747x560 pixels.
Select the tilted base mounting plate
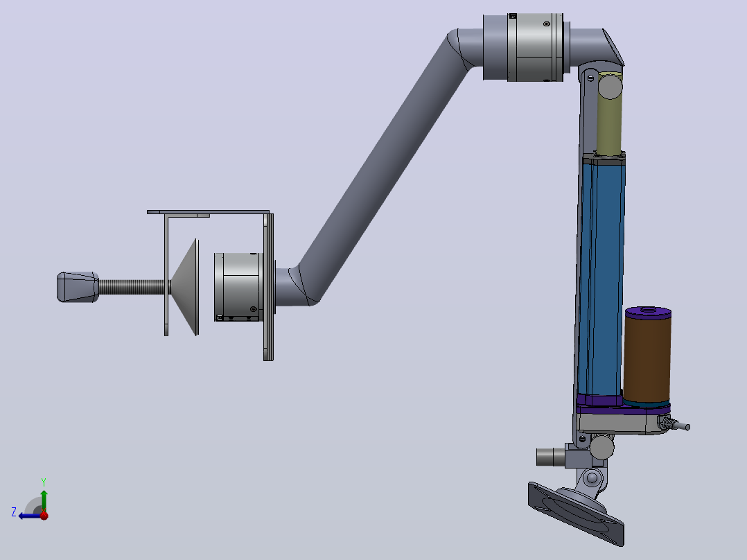(576, 514)
